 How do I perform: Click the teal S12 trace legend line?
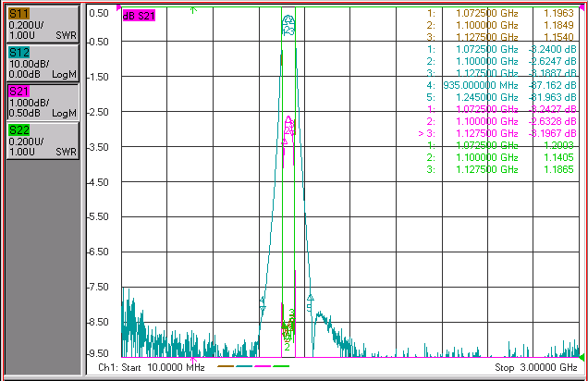coord(244,366)
